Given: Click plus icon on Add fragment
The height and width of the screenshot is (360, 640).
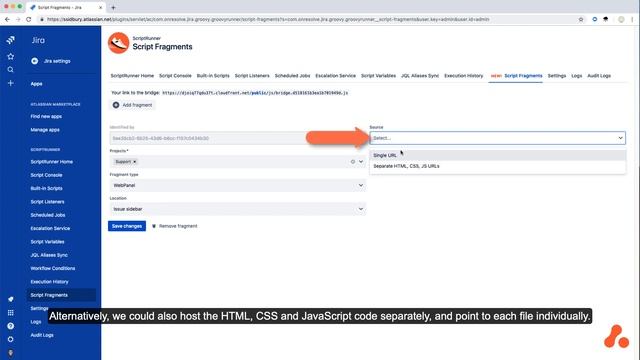Looking at the screenshot, I should pos(116,105).
